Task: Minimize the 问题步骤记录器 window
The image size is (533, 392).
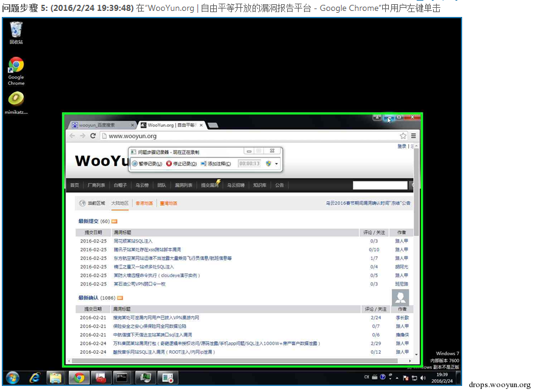Action: 249,151
